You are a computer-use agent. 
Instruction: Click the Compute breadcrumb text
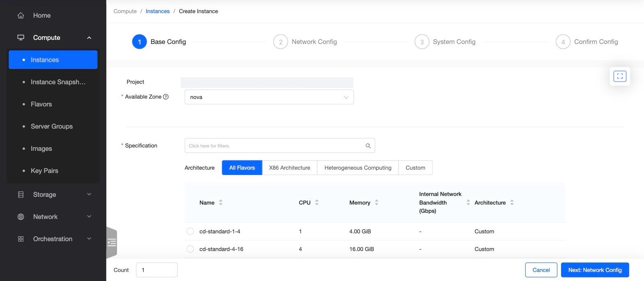tap(125, 11)
